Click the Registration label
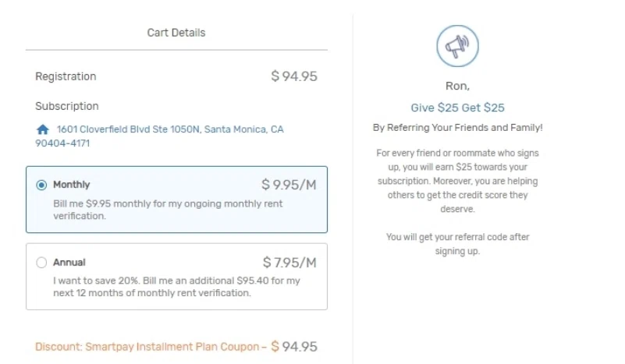The width and height of the screenshot is (625, 364). point(66,76)
